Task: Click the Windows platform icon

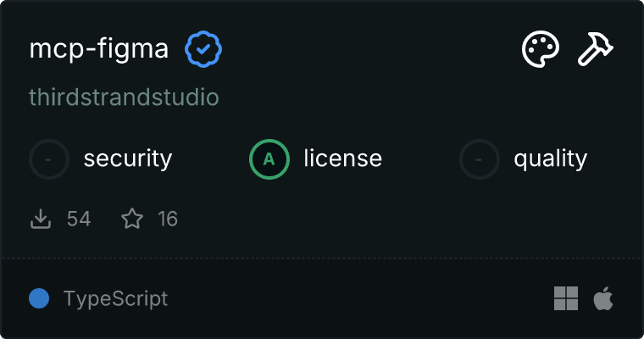Action: (x=566, y=298)
